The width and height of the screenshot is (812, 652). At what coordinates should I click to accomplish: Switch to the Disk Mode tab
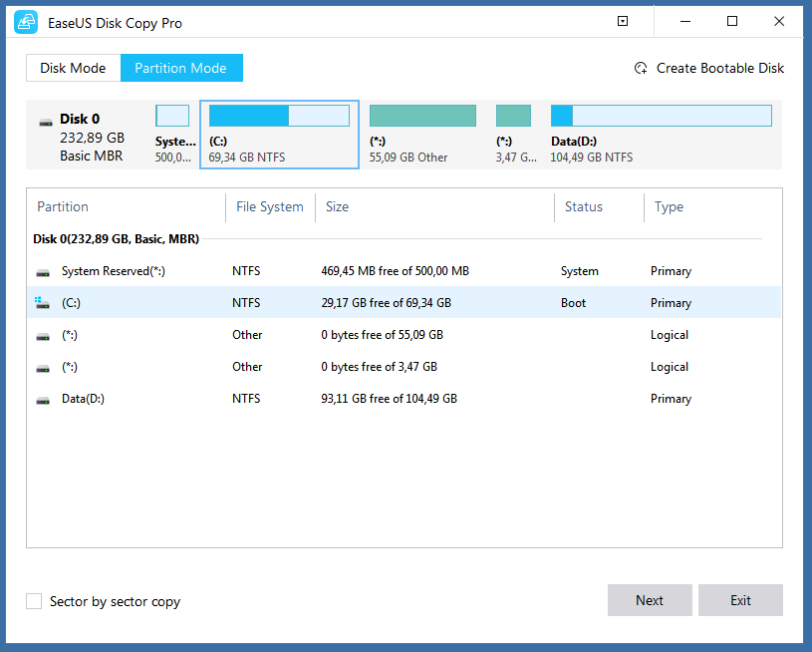point(73,68)
